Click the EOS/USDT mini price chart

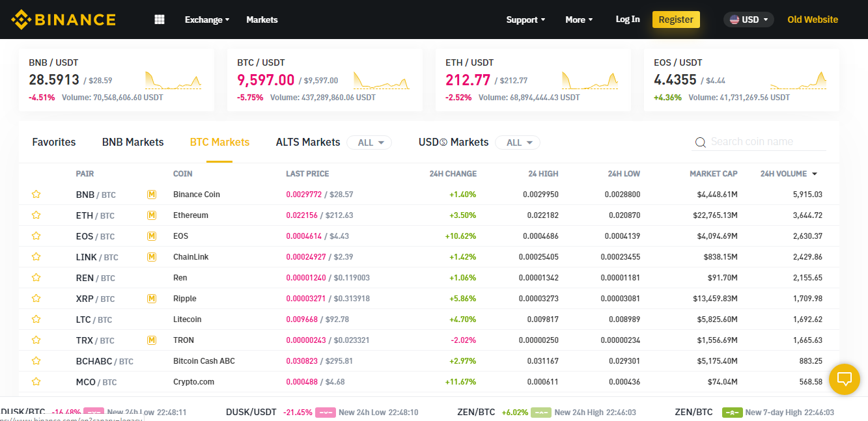point(798,80)
